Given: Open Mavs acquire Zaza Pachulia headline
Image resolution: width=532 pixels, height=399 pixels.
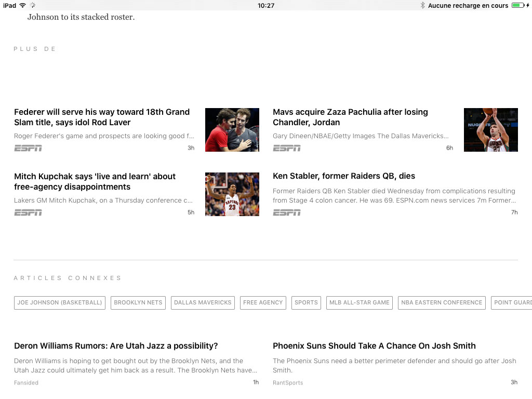Looking at the screenshot, I should pos(350,117).
